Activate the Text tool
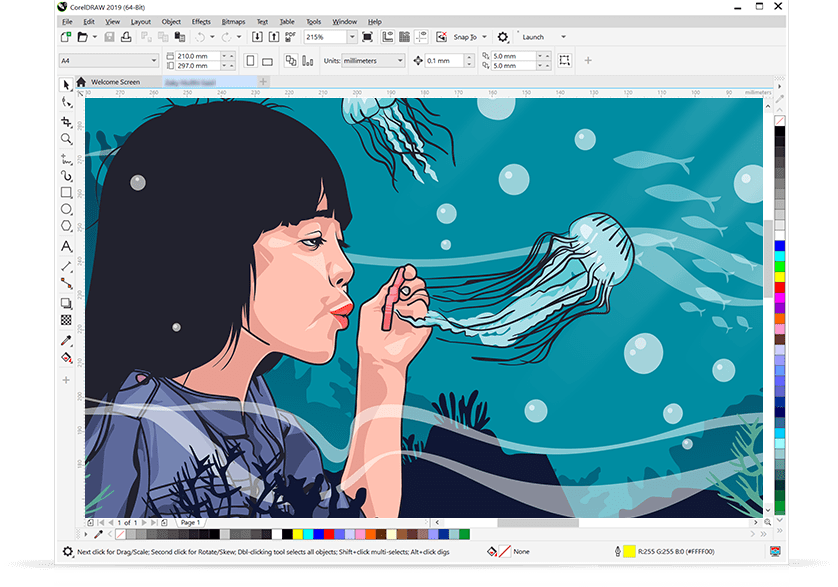The width and height of the screenshot is (838, 587). 67,246
